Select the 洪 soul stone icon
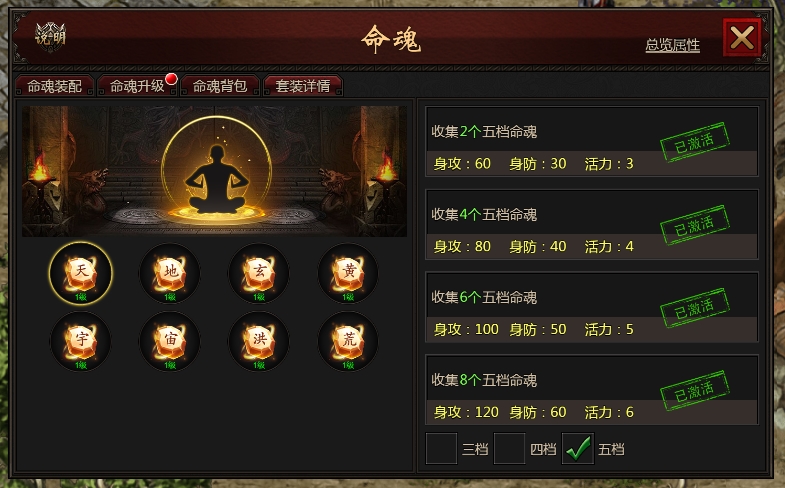Screen dimensions: 785x488 point(259,341)
